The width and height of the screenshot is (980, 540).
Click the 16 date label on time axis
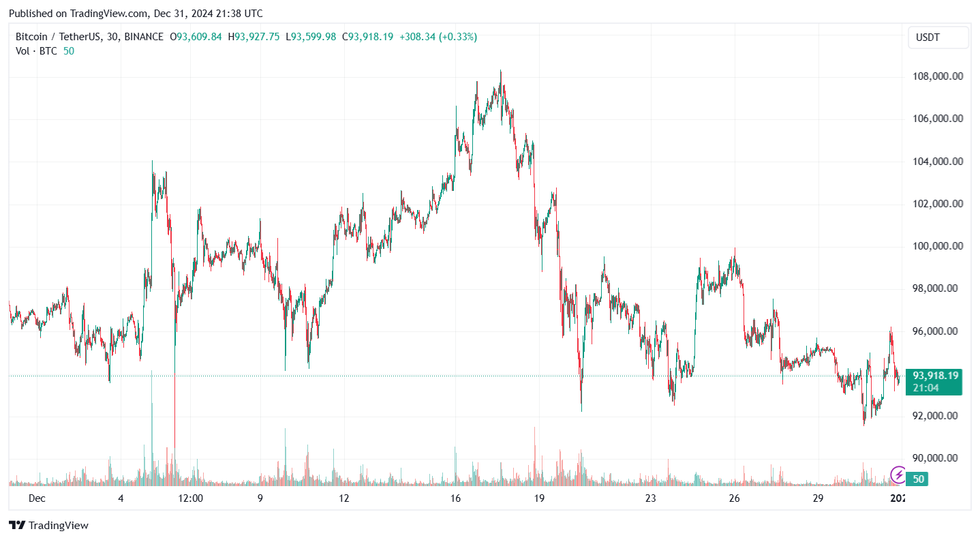tap(456, 498)
